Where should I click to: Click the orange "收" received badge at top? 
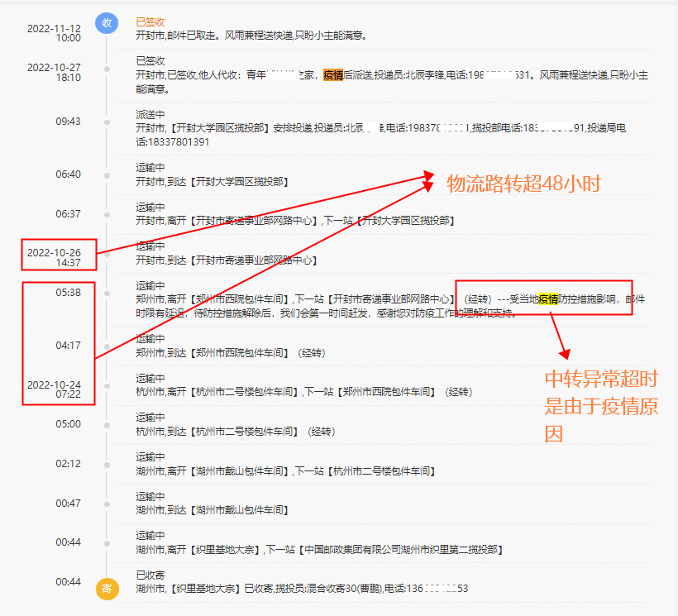107,22
